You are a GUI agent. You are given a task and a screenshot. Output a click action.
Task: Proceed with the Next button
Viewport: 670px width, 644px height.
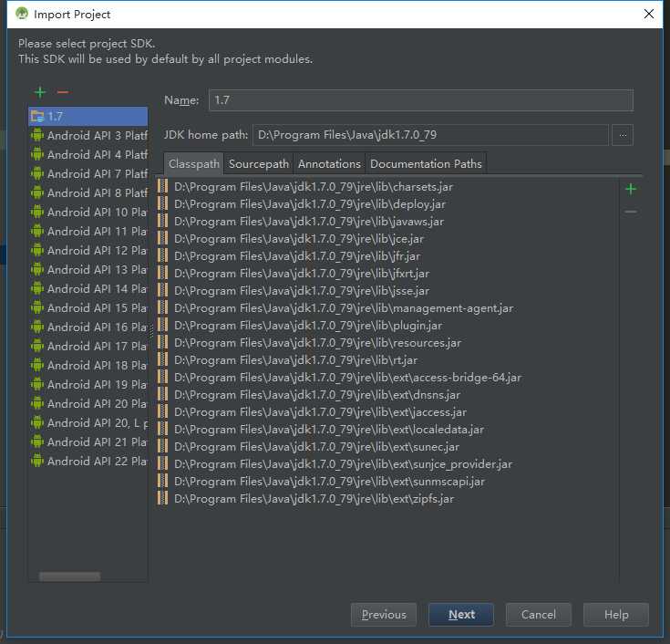pyautogui.click(x=461, y=615)
